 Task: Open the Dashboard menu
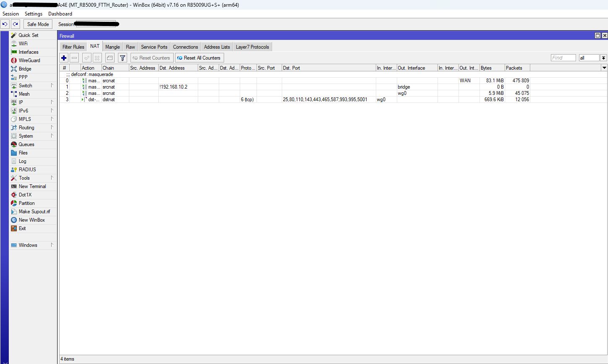tap(60, 14)
